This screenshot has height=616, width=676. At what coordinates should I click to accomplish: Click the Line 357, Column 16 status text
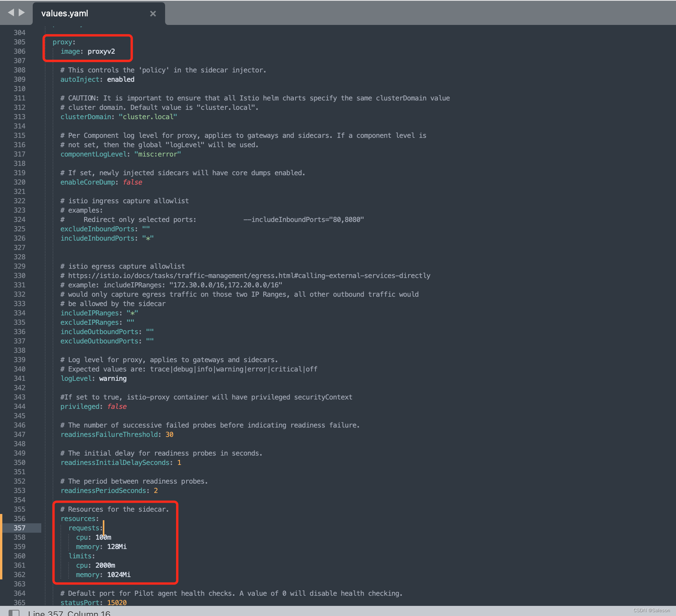(69, 613)
